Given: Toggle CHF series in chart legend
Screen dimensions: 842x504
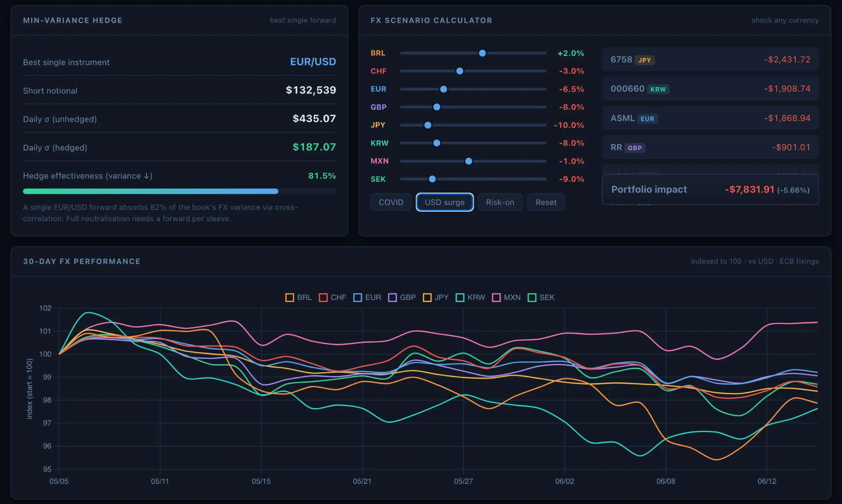Looking at the screenshot, I should [x=333, y=297].
